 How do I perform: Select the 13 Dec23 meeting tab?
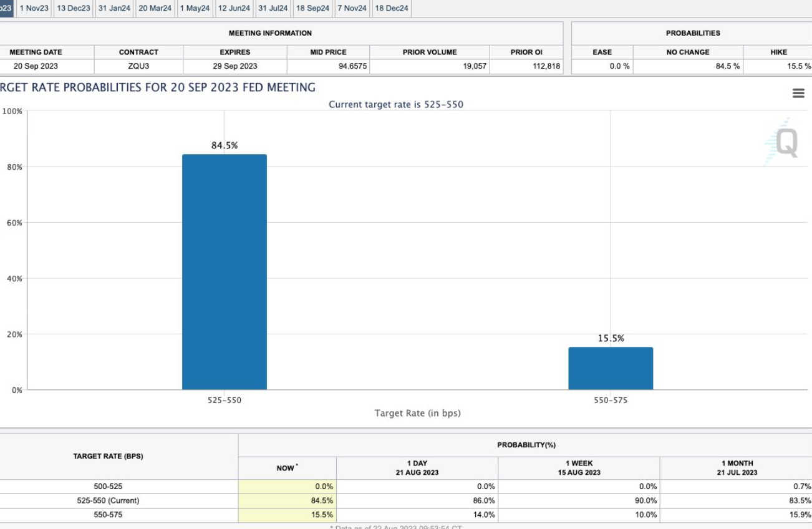coord(73,8)
